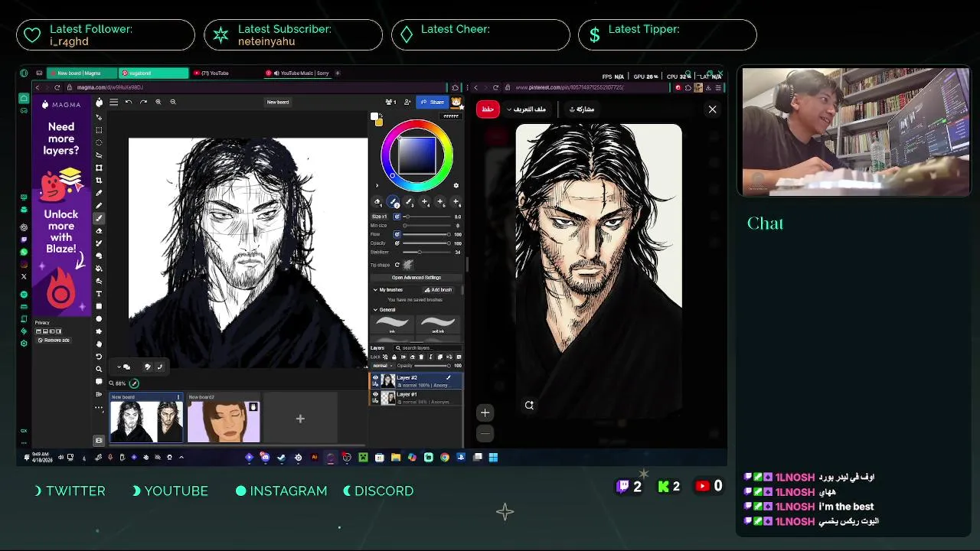The height and width of the screenshot is (551, 980).
Task: Select the pencil tool
Action: click(x=99, y=206)
